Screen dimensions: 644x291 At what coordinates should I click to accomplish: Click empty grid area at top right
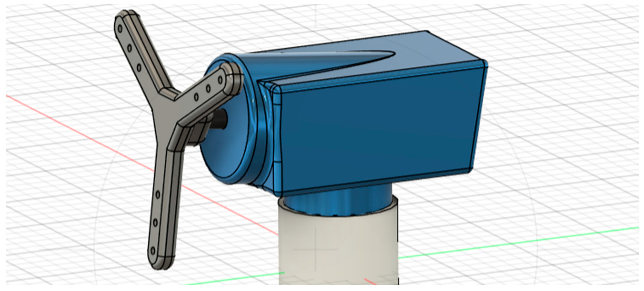575,38
